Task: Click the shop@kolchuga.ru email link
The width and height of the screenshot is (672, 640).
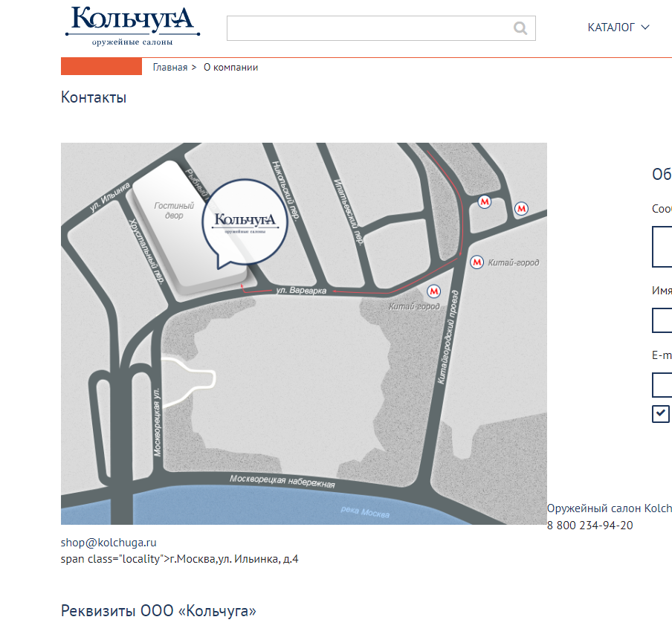Action: 109,543
